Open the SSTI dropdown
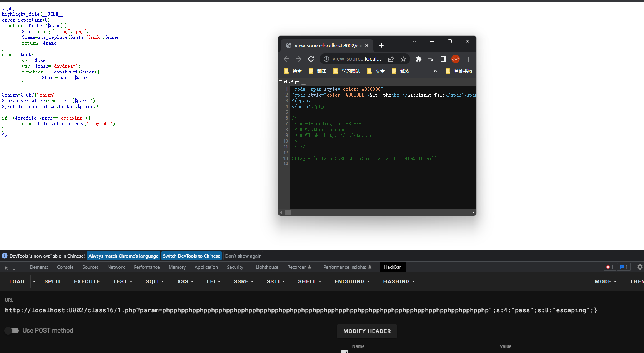Viewport: 644px width, 353px height. point(276,281)
